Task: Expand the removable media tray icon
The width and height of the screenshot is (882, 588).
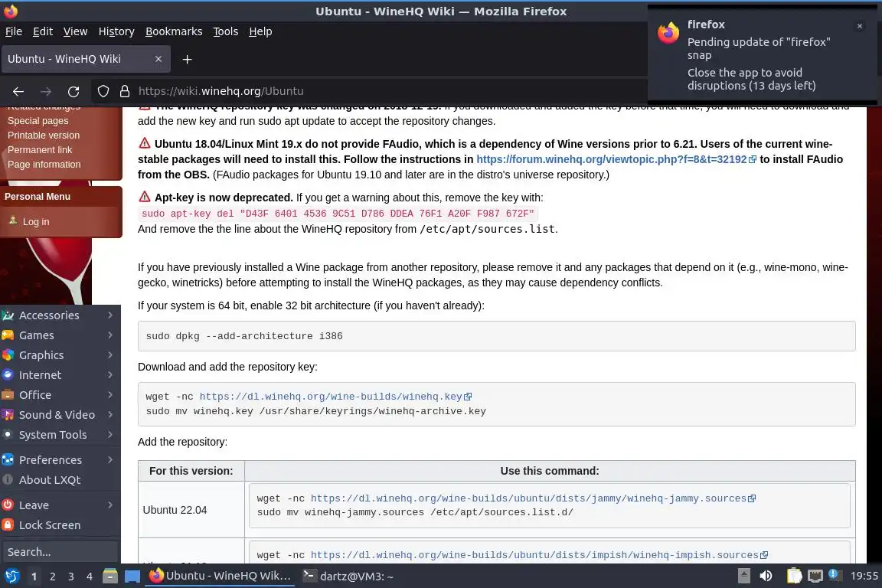Action: 743,576
